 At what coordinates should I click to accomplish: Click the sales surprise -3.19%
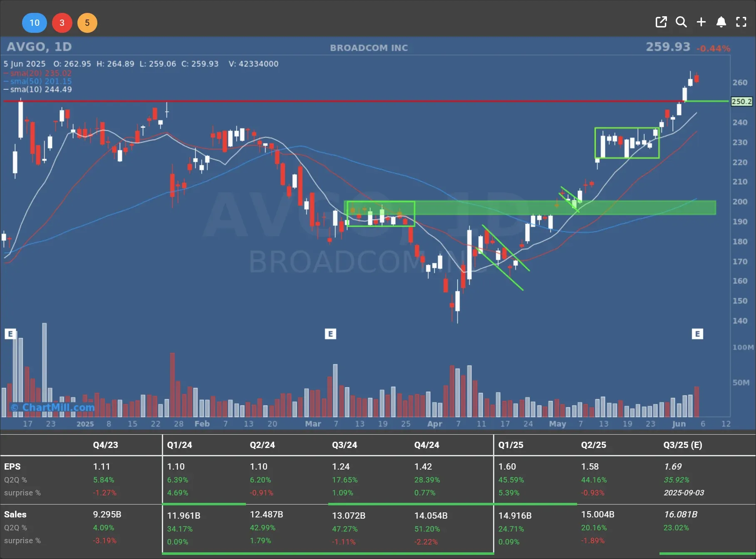(x=105, y=541)
